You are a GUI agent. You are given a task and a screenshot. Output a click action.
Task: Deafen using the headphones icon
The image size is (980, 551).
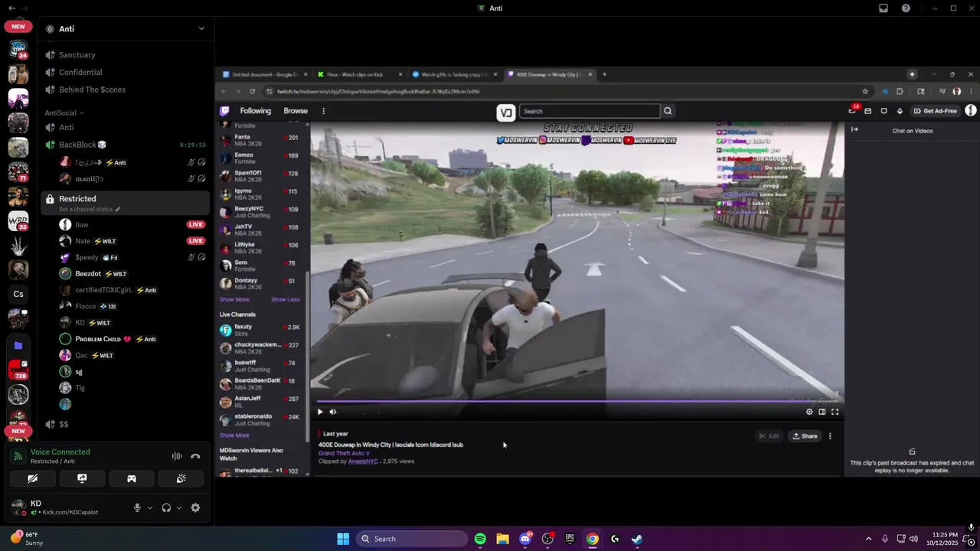pos(166,507)
